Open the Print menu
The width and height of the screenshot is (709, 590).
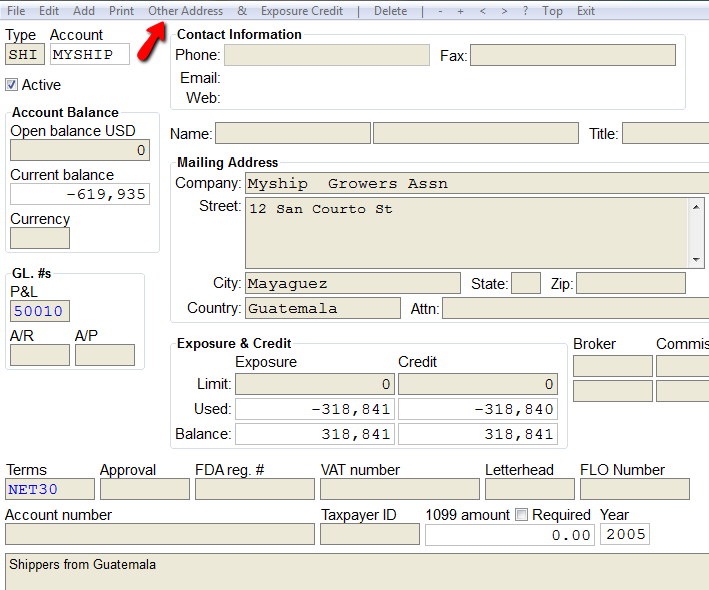point(121,11)
